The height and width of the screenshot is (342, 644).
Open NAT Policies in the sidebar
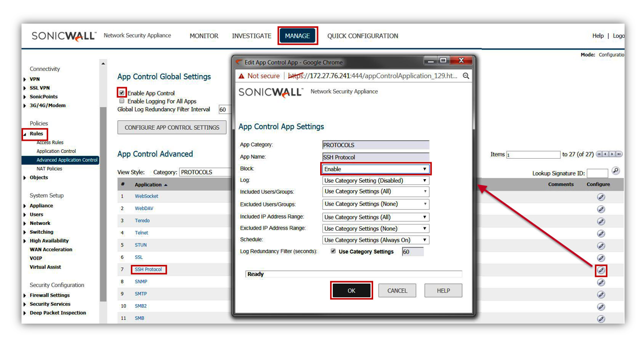(x=49, y=169)
